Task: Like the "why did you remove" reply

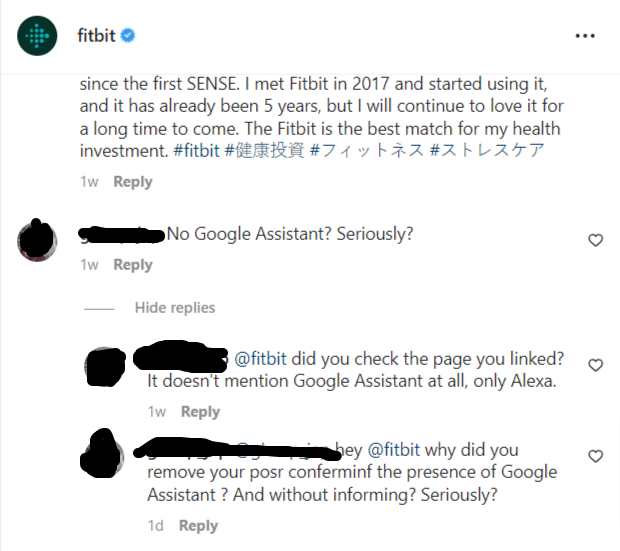Action: 595,456
